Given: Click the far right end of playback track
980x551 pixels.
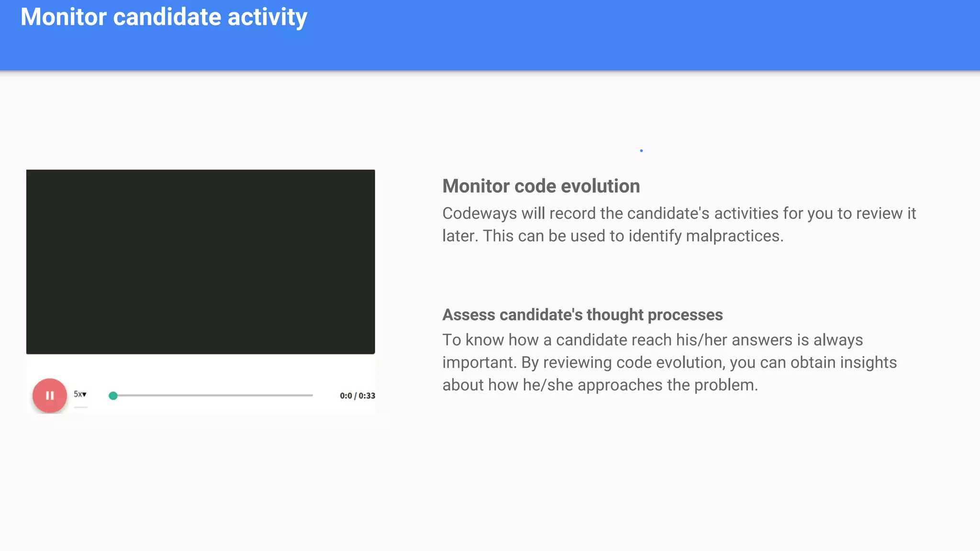Looking at the screenshot, I should point(312,396).
